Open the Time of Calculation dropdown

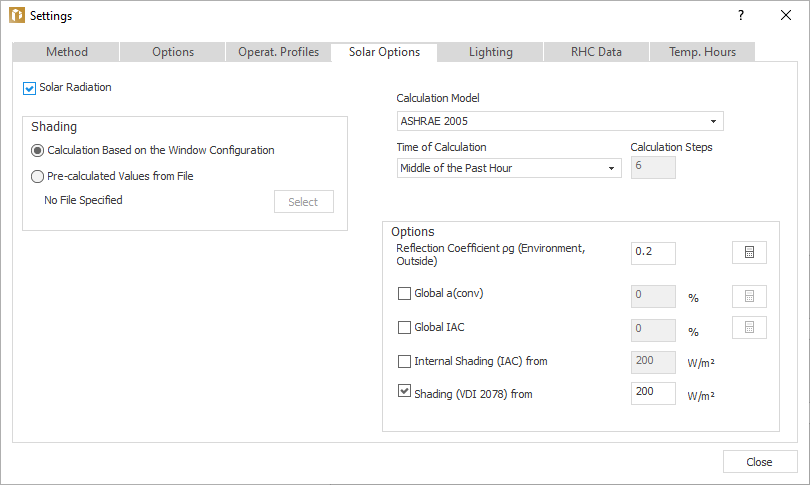click(509, 168)
